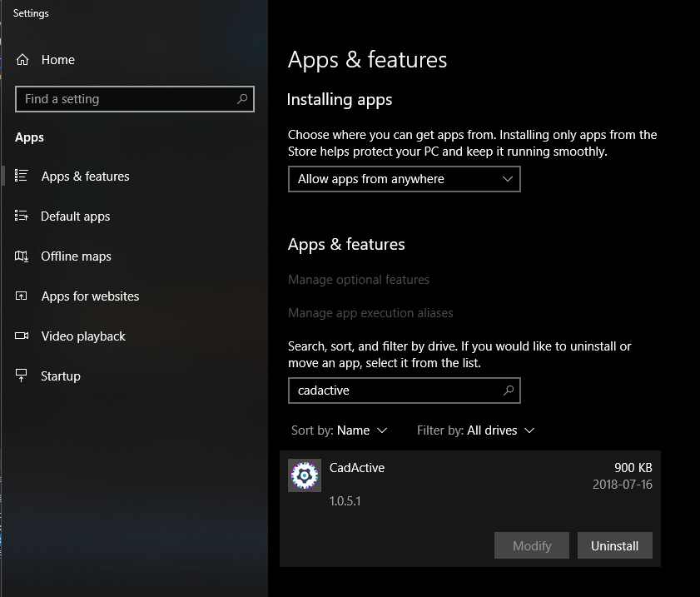700x597 pixels.
Task: Open Video playback settings page
Action: tap(83, 336)
